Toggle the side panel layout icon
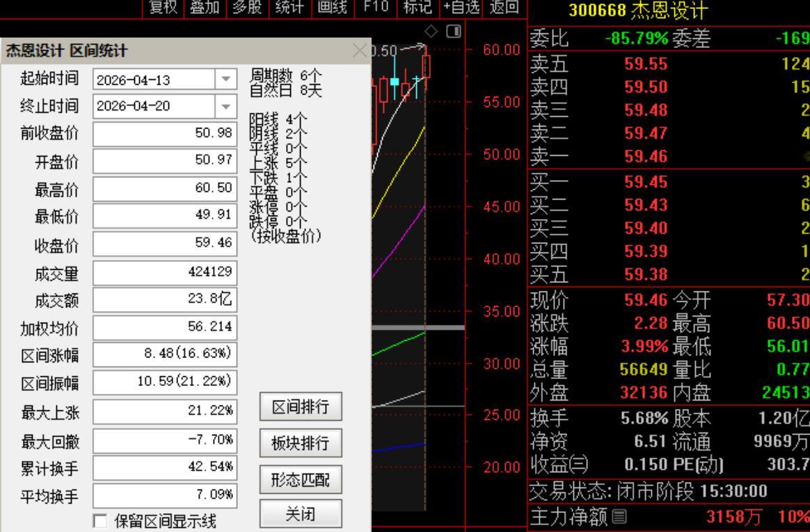The height and width of the screenshot is (532, 810). point(454,31)
